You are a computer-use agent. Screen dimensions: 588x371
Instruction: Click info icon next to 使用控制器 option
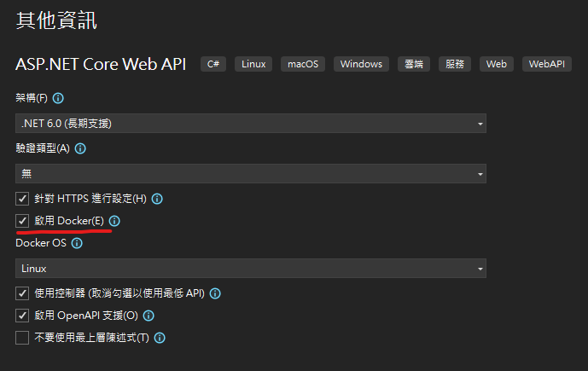(x=215, y=293)
